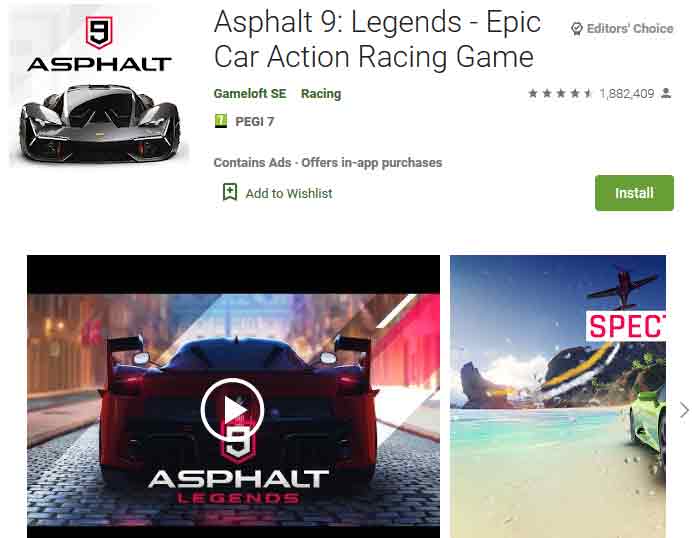Install the Asphalt 9 game
The image size is (692, 538).
[634, 193]
